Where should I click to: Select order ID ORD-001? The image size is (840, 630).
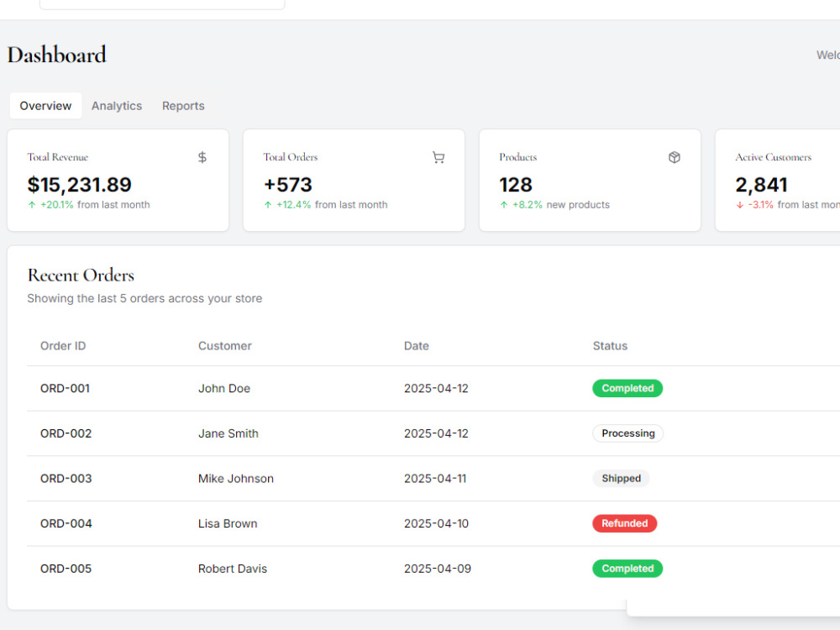(65, 388)
